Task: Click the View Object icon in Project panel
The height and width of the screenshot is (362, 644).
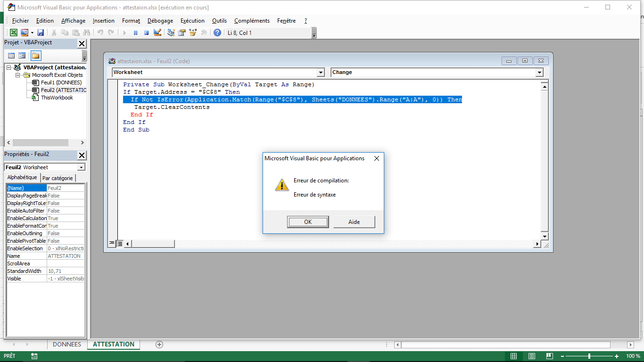Action: (x=22, y=56)
